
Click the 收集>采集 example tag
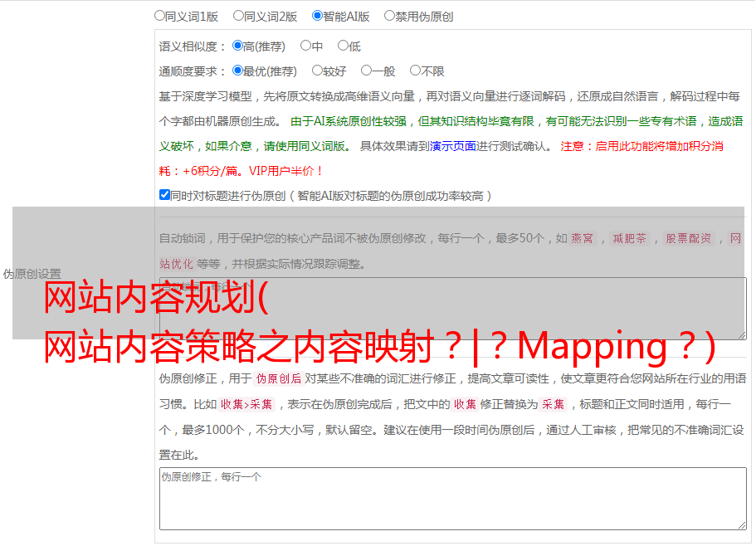click(246, 405)
